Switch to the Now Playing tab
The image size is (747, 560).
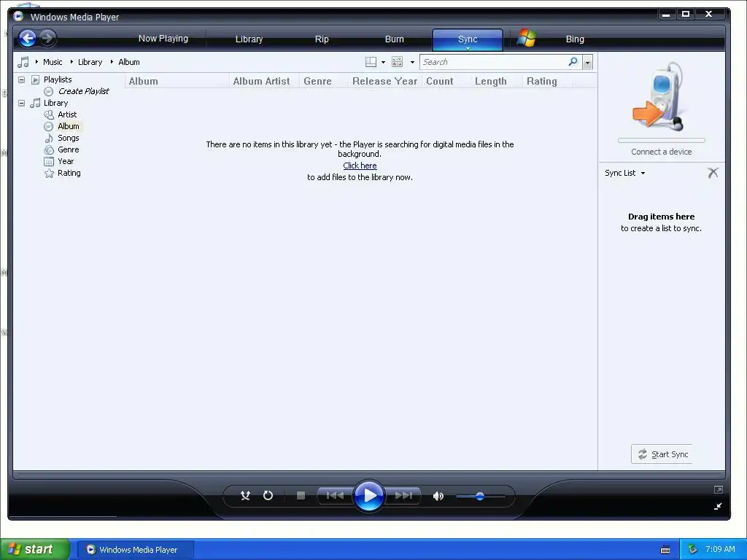[163, 39]
